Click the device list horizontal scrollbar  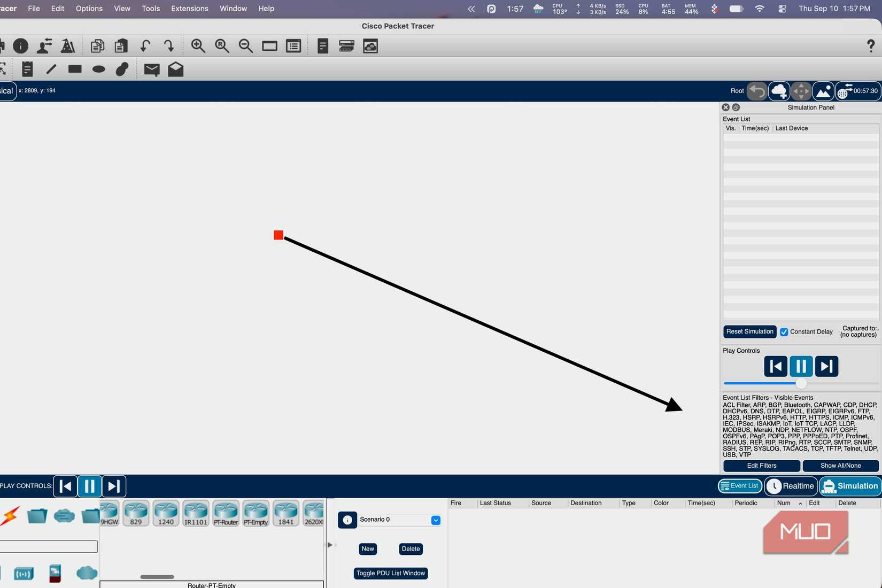click(x=157, y=577)
